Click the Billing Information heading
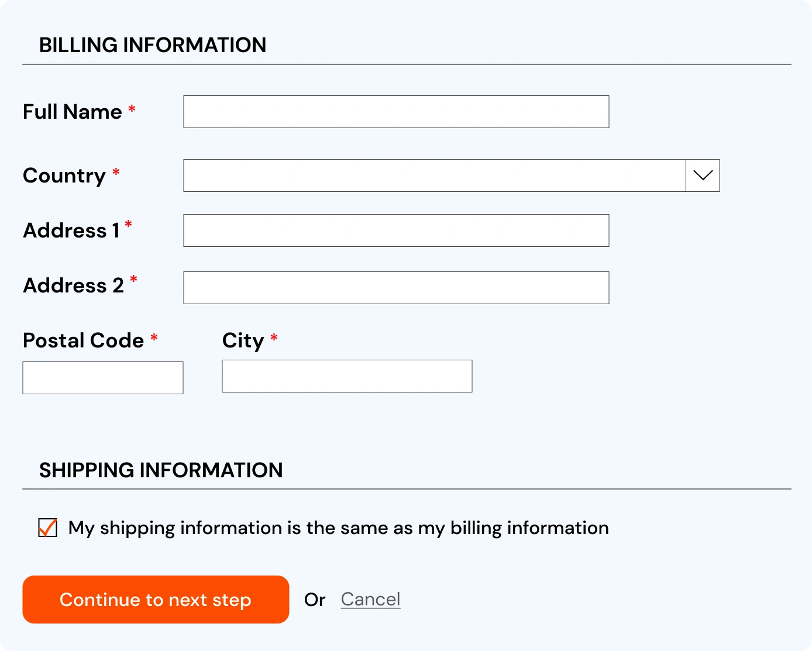 tap(153, 45)
